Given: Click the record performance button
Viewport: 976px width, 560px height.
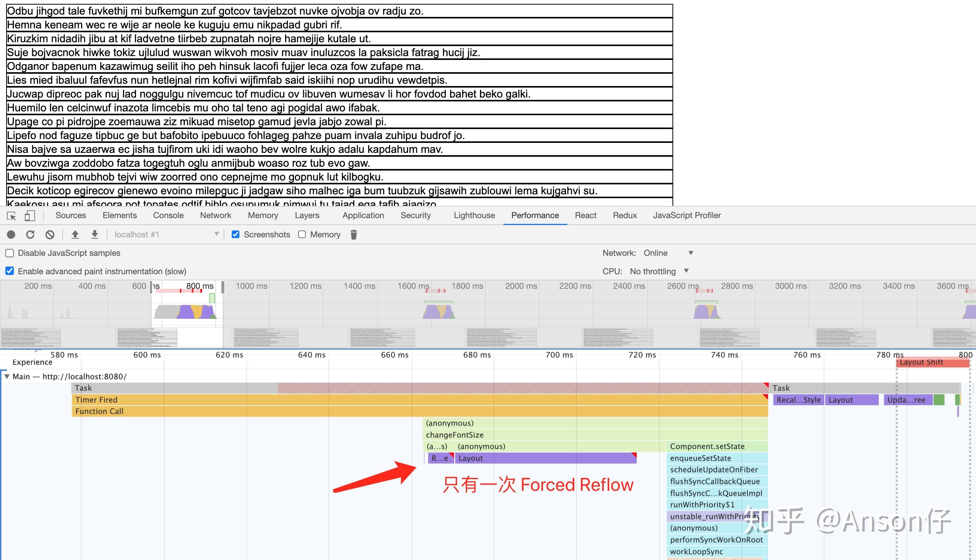Looking at the screenshot, I should click(x=12, y=234).
